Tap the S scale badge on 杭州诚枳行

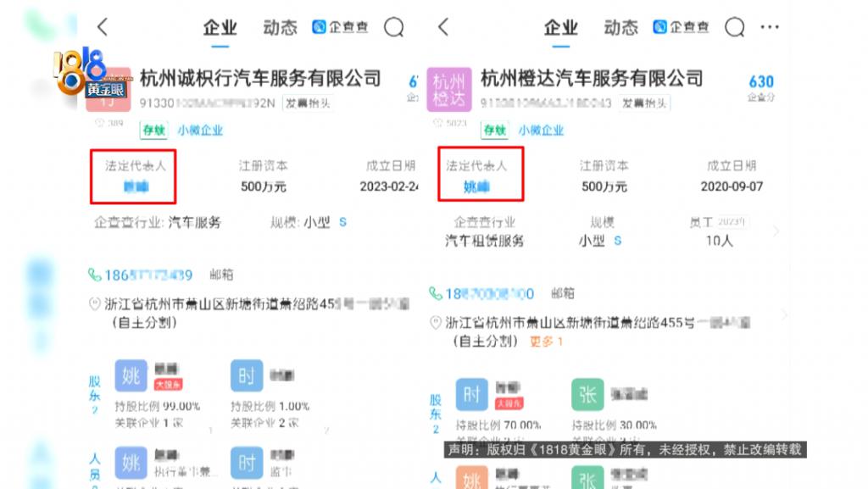click(342, 222)
